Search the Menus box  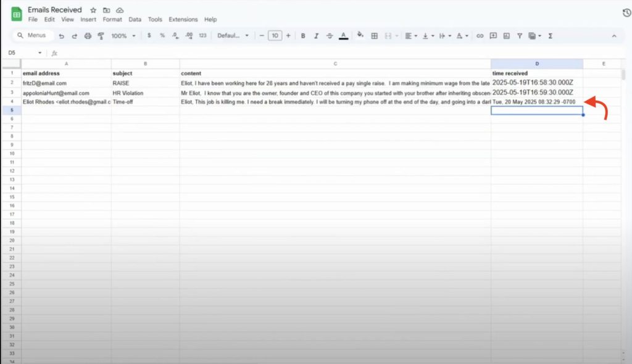click(33, 35)
